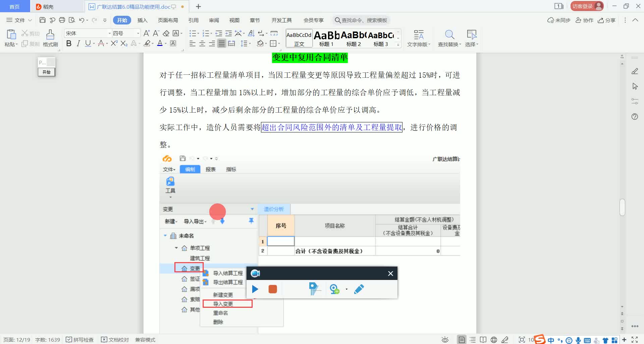Click the Print Preview icon
The image size is (644, 344).
click(72, 20)
